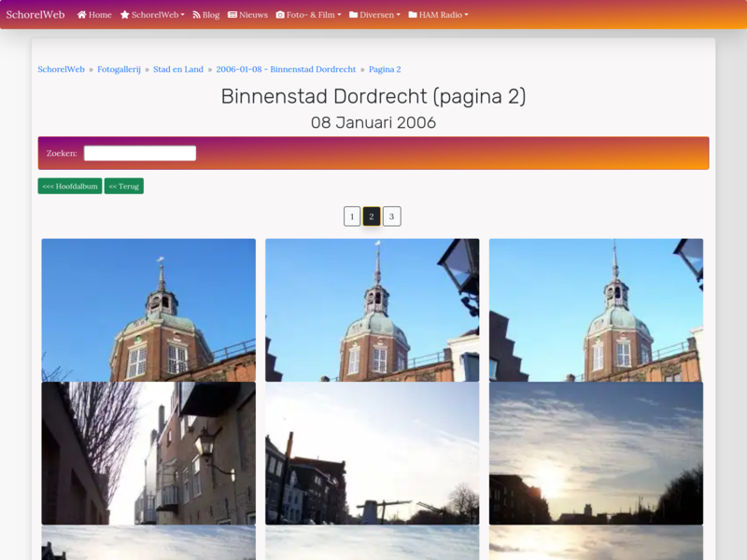
Task: Open the photo of drawbridge and canal houses
Action: (x=372, y=454)
